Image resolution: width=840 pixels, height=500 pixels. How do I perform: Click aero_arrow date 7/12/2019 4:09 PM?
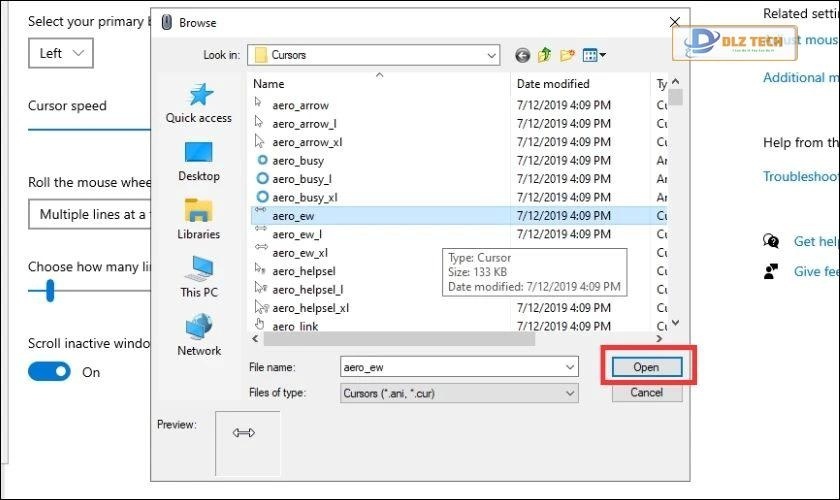click(x=564, y=105)
